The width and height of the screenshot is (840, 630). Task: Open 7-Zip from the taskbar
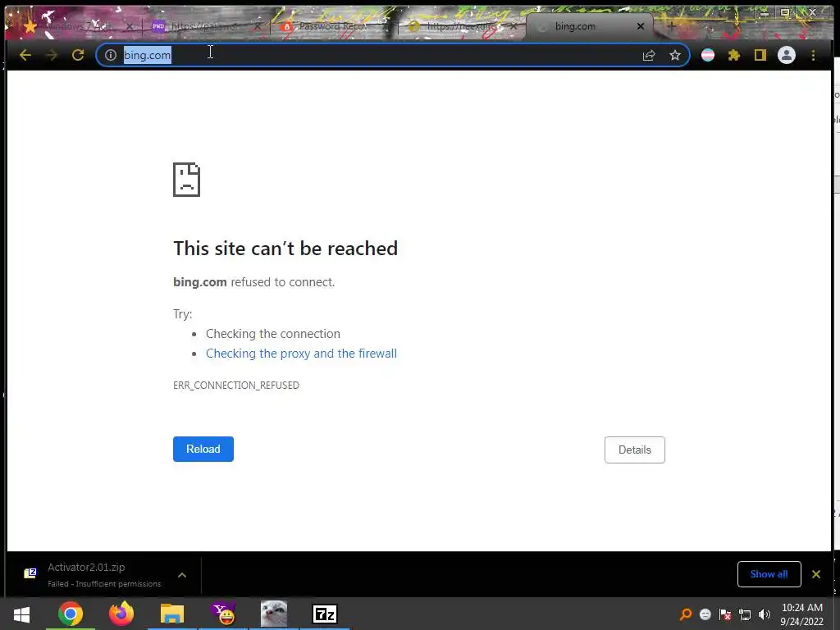(325, 614)
